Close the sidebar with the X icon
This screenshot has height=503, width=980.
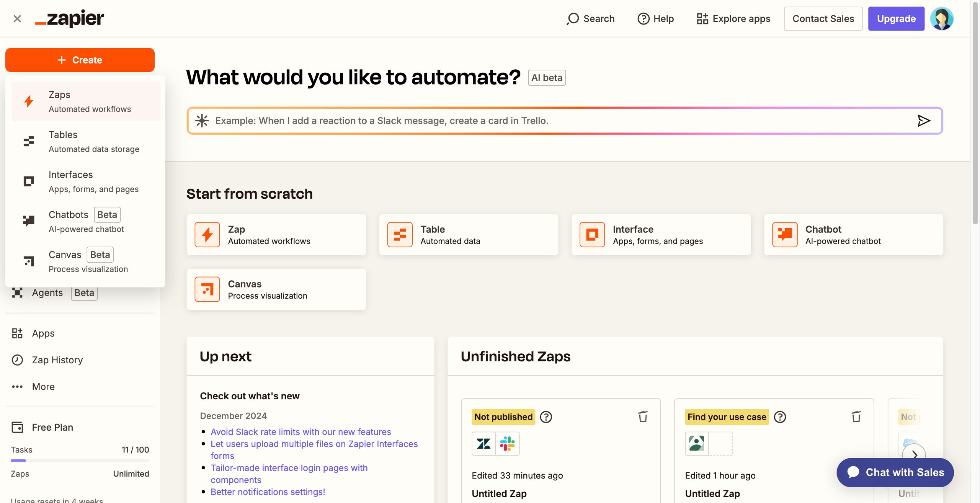click(x=17, y=18)
